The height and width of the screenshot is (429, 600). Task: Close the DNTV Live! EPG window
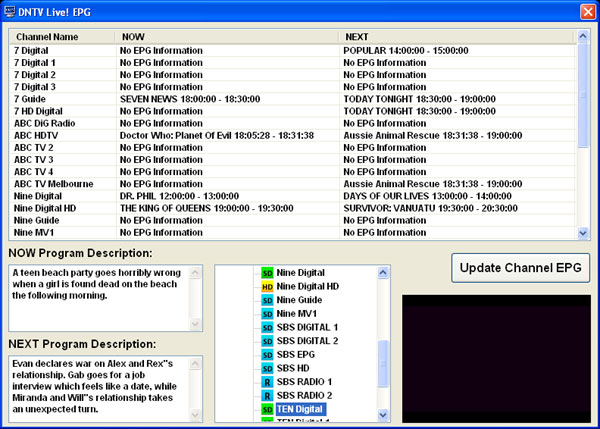click(587, 12)
